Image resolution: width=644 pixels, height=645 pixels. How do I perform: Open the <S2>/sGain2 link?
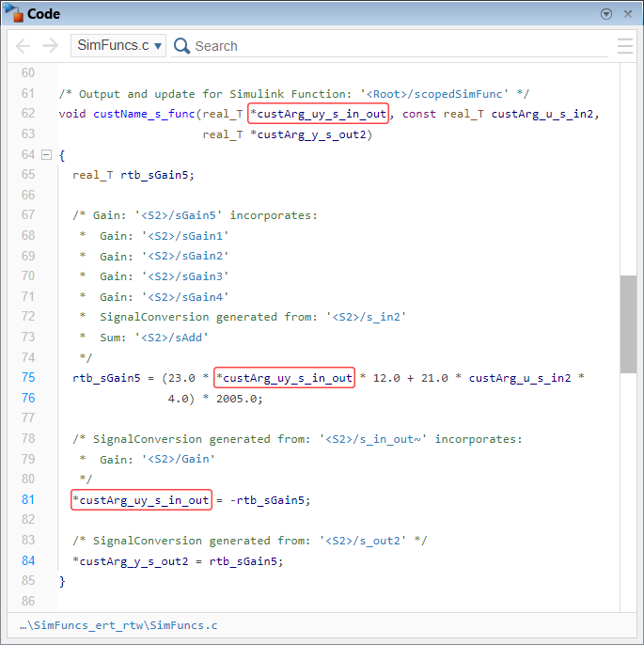(x=185, y=257)
